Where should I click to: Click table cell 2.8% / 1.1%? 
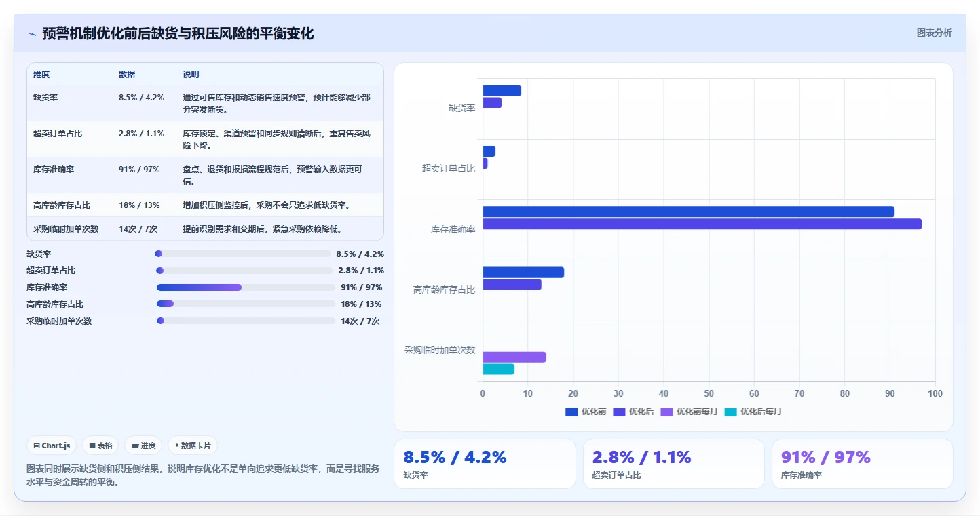tap(141, 134)
